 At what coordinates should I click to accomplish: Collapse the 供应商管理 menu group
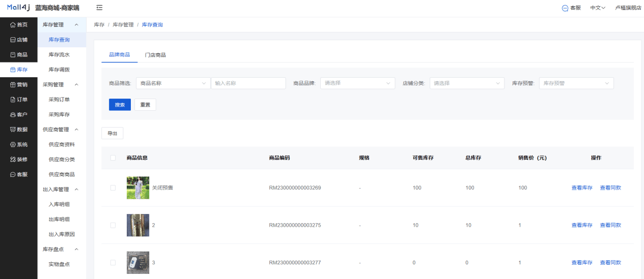[62, 130]
